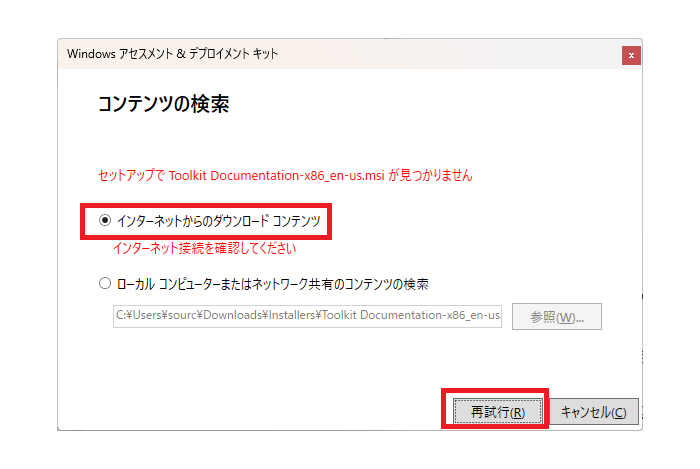
Task: Click the コンテンツの検索 heading
Action: click(164, 104)
